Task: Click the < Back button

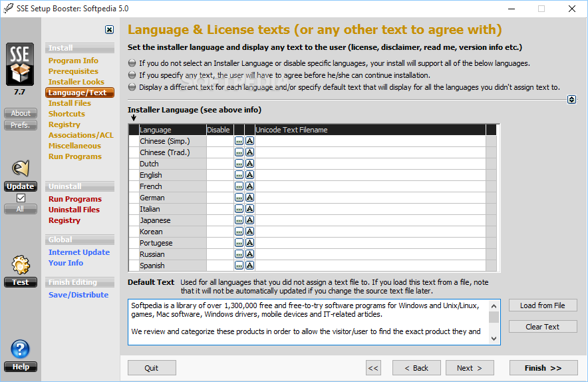Action: pyautogui.click(x=416, y=368)
